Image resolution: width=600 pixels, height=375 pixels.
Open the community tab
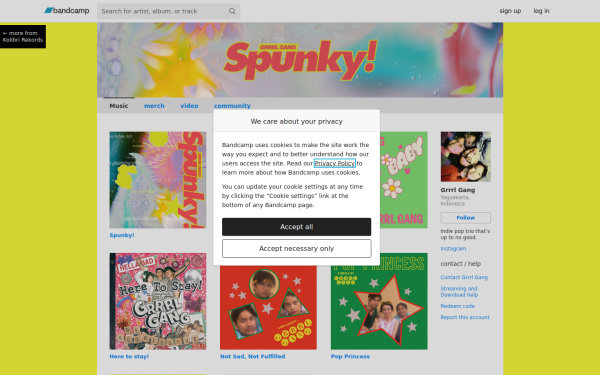coord(232,106)
